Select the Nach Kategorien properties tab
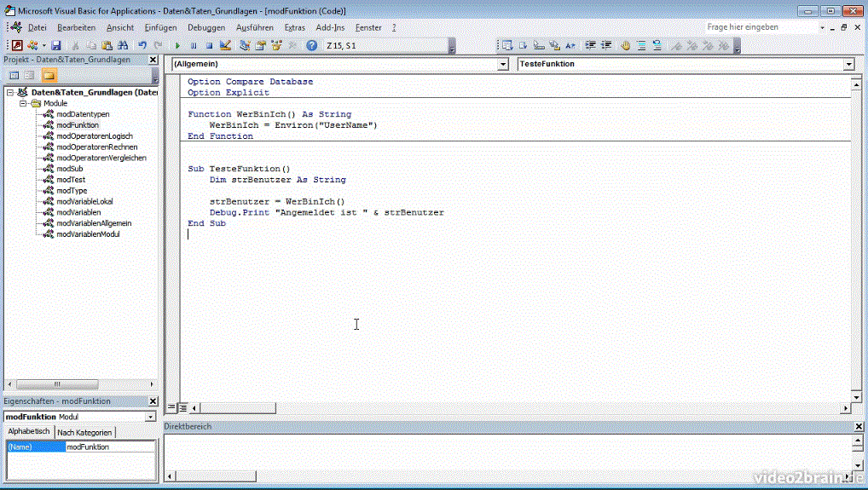868x490 pixels. (84, 433)
